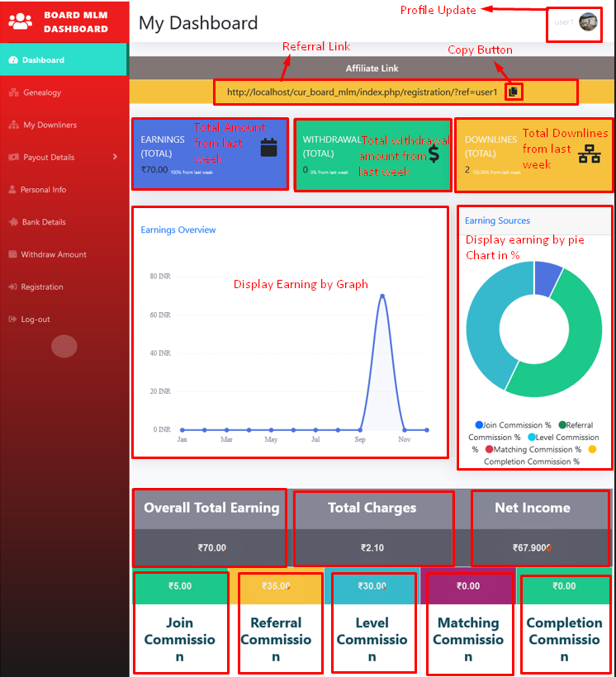The width and height of the screenshot is (616, 677).
Task: Select Log-out in the sidebar
Action: (64, 319)
